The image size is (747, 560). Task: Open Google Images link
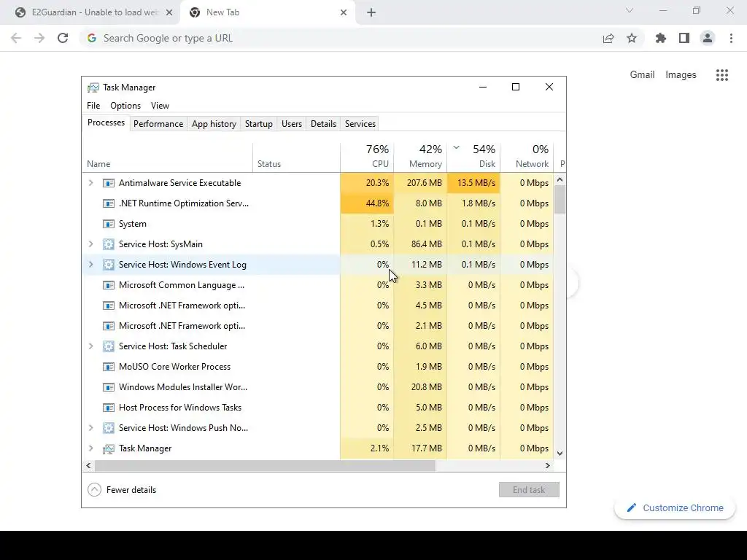[x=681, y=75]
